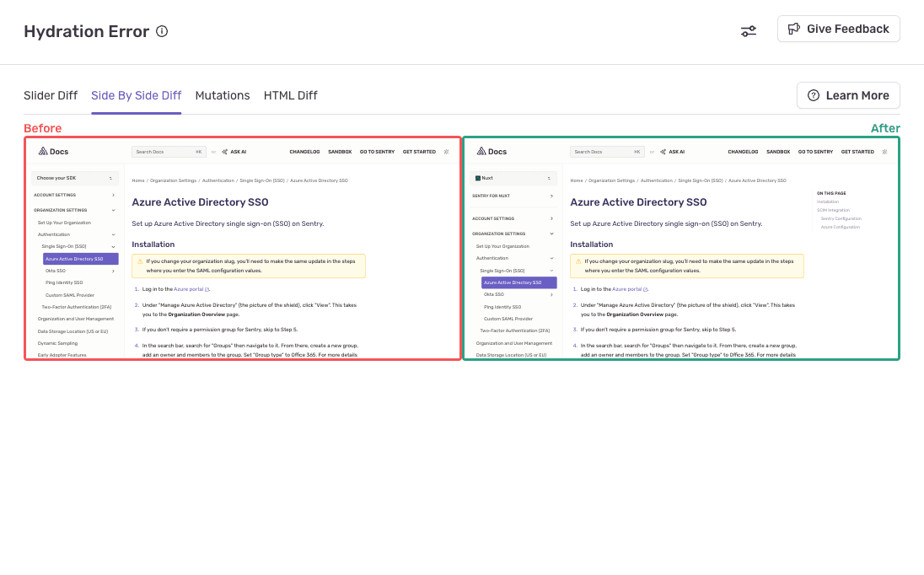Toggle the theme icon at right of docs navbar
The image size is (924, 575).
click(x=445, y=152)
